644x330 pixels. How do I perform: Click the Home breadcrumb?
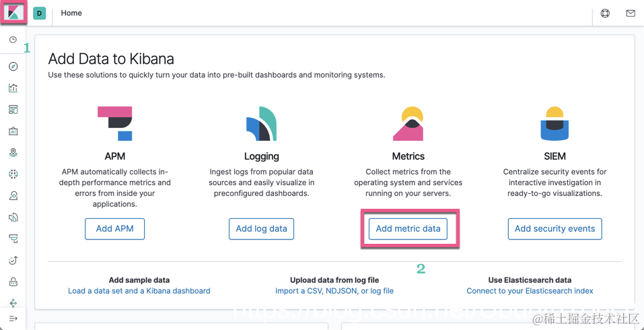point(71,13)
